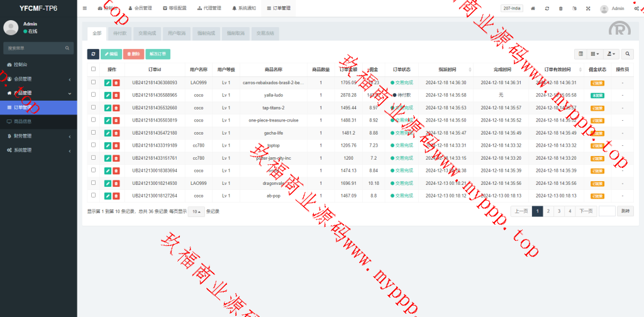Click the home icon in the top bar
This screenshot has width=644, height=317.
coord(533,9)
